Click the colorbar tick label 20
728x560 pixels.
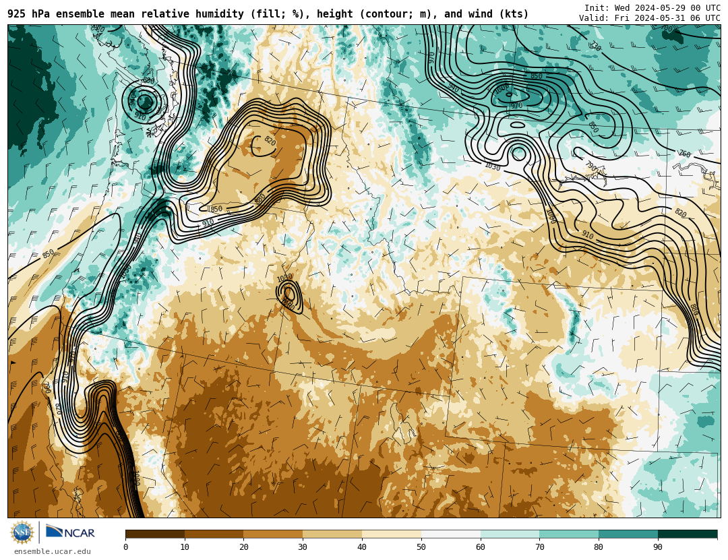click(244, 547)
